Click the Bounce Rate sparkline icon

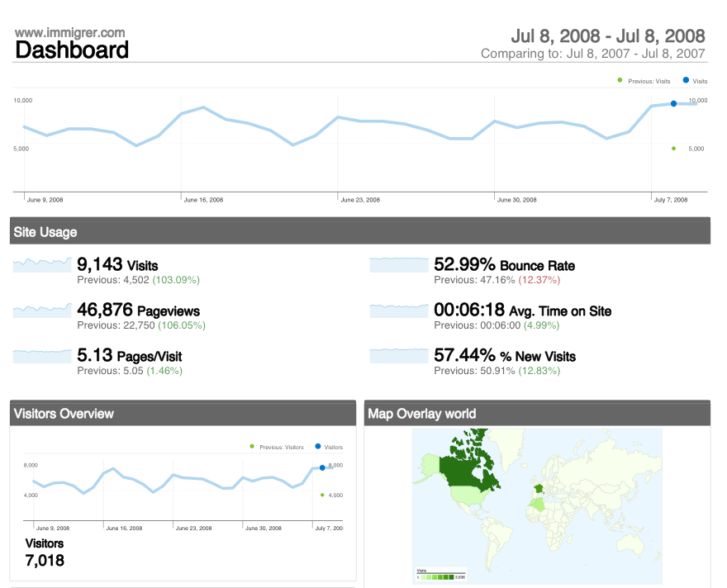tap(398, 265)
